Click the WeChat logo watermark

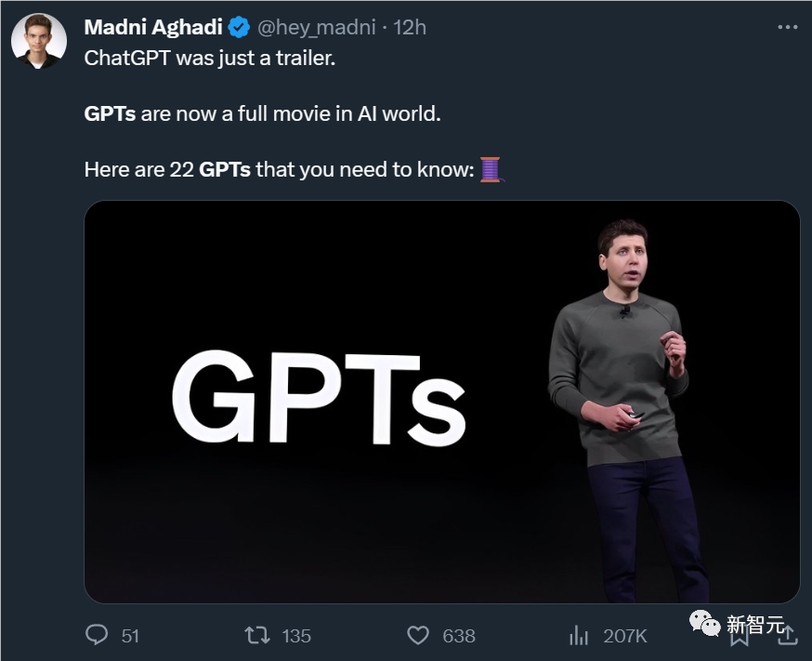coord(704,625)
